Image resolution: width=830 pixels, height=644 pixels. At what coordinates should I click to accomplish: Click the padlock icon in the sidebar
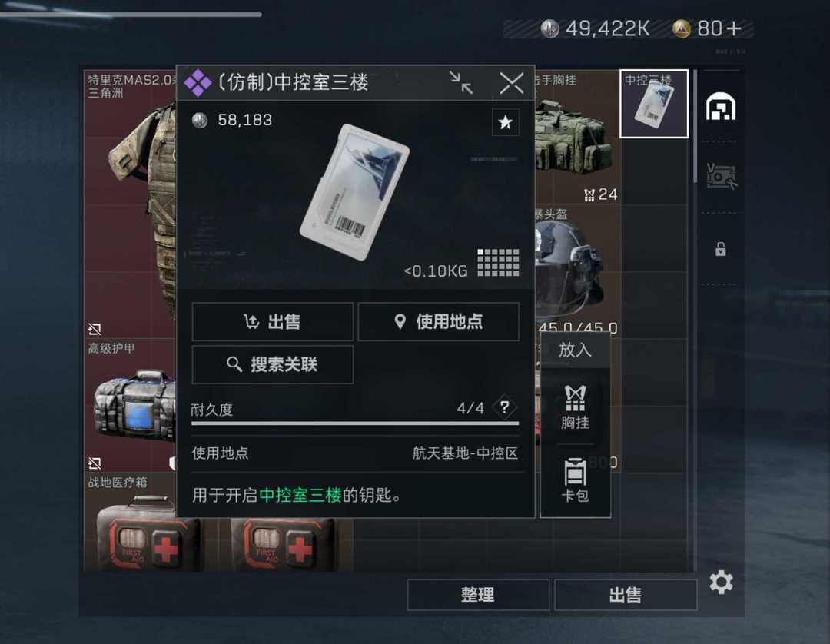point(720,249)
